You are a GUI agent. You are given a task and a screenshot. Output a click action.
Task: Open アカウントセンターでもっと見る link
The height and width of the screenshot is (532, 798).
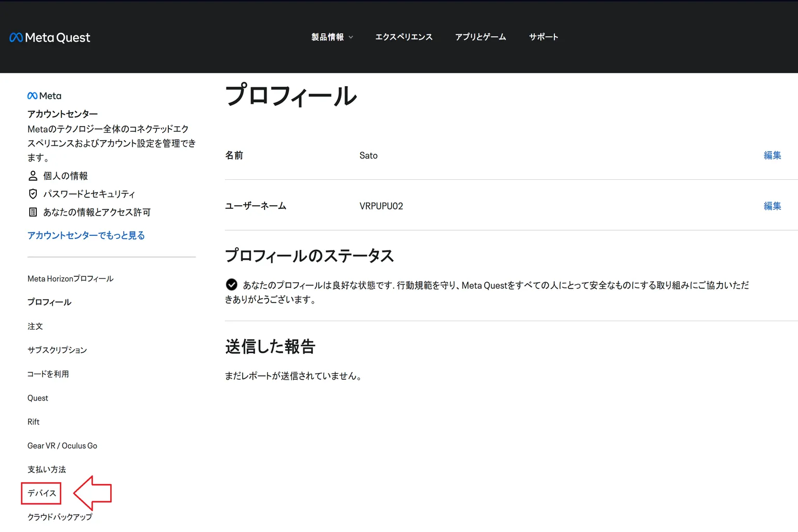point(86,235)
